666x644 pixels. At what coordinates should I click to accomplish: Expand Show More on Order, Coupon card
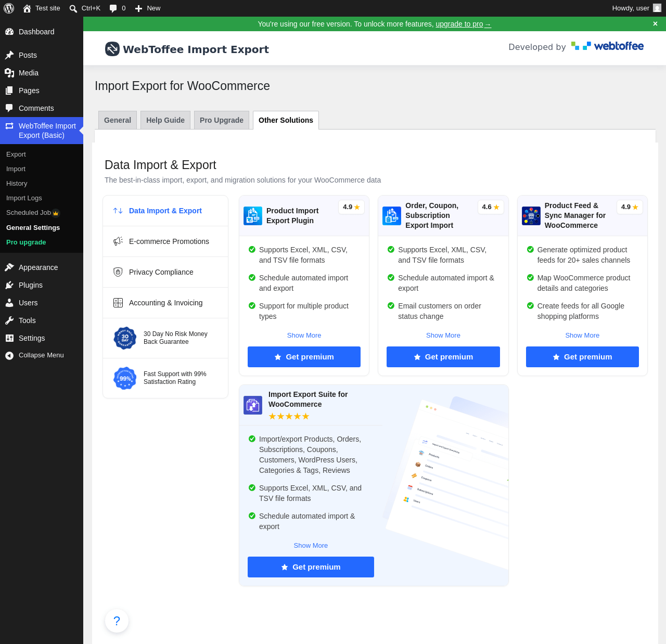[x=443, y=336]
